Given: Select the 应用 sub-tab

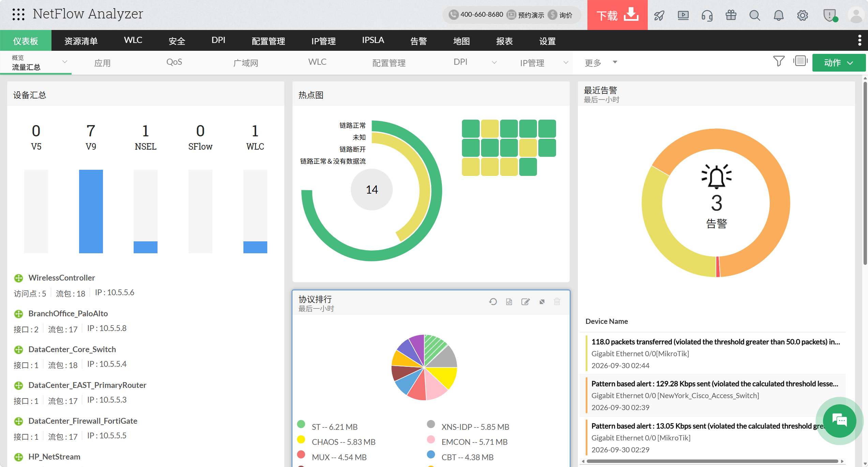Looking at the screenshot, I should 102,63.
